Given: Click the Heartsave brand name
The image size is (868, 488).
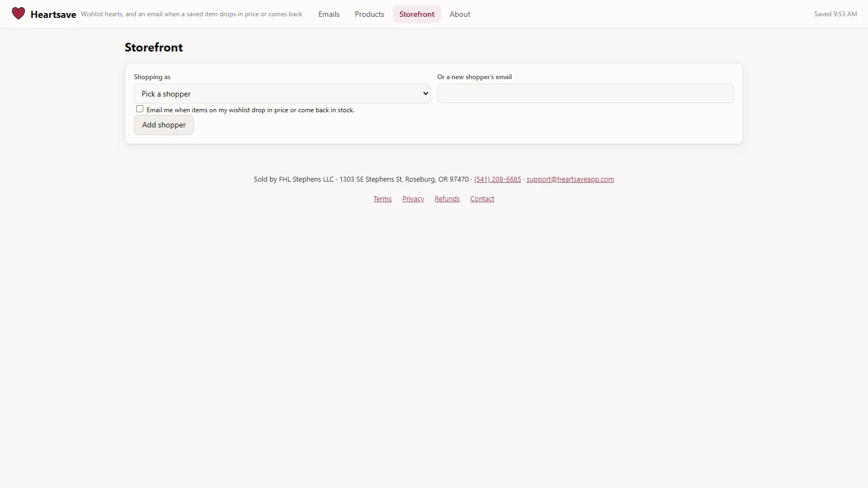Looking at the screenshot, I should 53,15.
